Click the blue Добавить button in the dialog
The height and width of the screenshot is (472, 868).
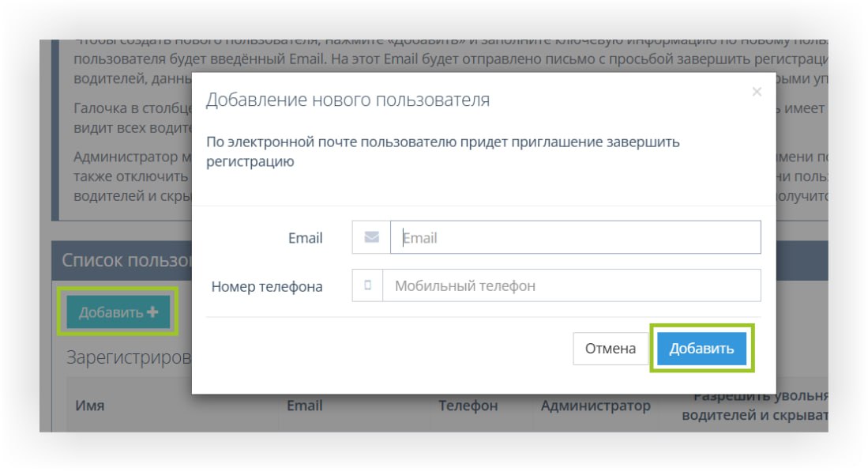(701, 348)
